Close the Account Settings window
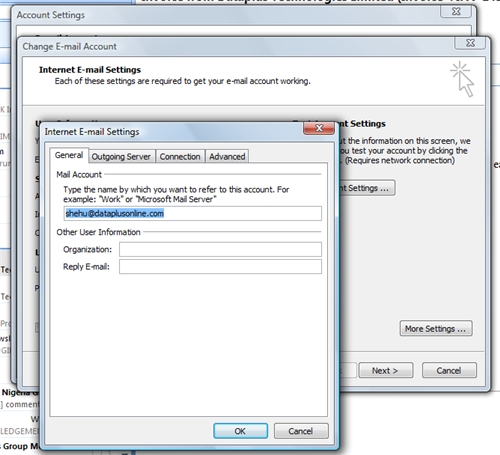Viewport: 500px width, 455px height. [456, 11]
